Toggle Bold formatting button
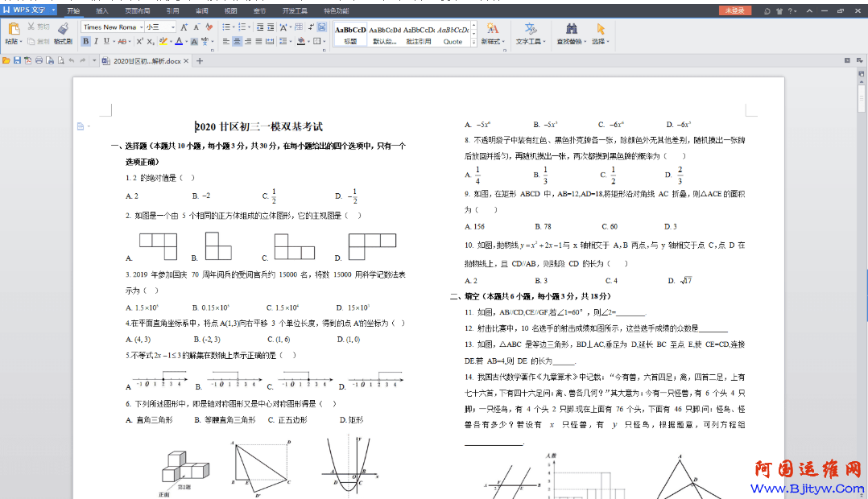This screenshot has width=868, height=499. pos(86,41)
